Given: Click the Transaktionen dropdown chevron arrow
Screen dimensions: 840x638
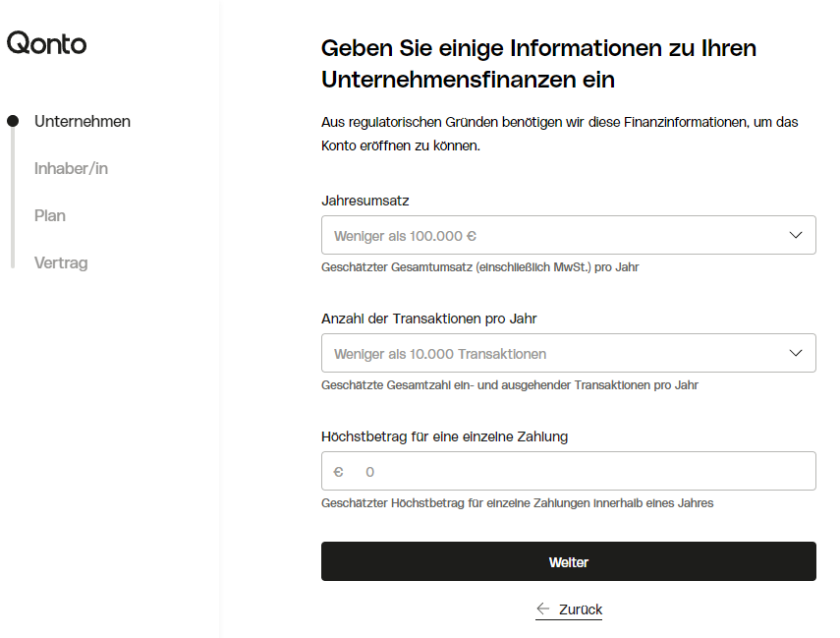Looking at the screenshot, I should 796,353.
